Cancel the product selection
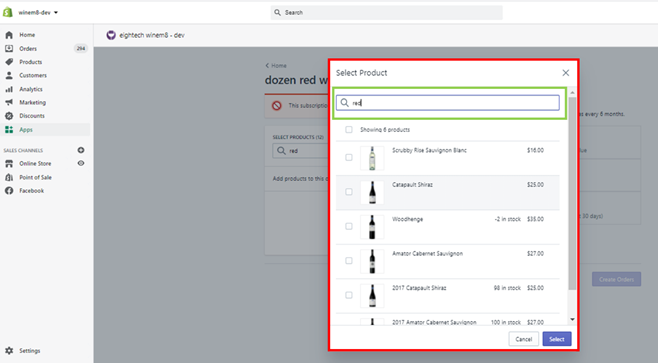Viewport: 658px width, 363px height. [523, 339]
